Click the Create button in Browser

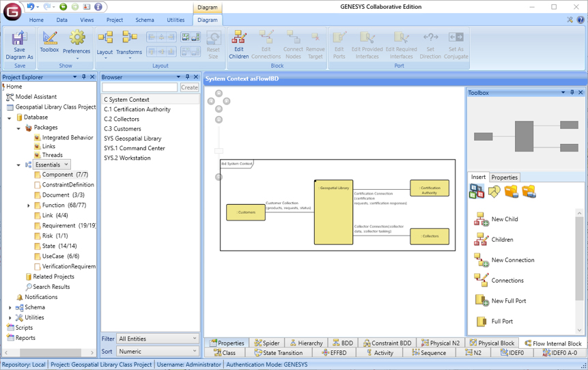(189, 87)
